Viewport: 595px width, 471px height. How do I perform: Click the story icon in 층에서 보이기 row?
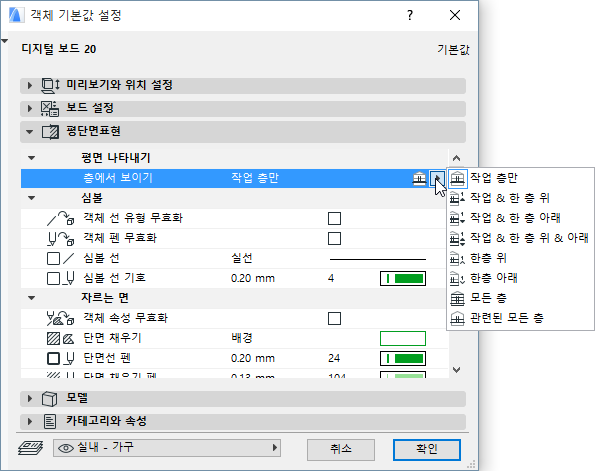419,178
